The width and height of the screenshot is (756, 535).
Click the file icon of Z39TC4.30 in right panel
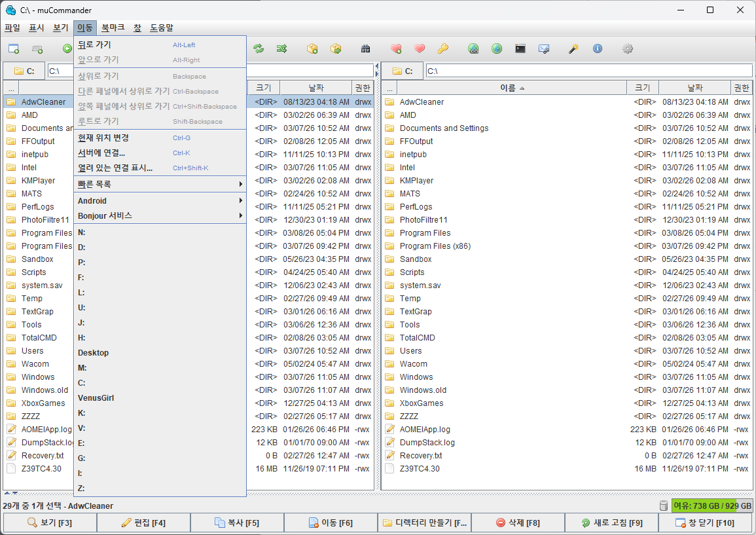[x=389, y=468]
